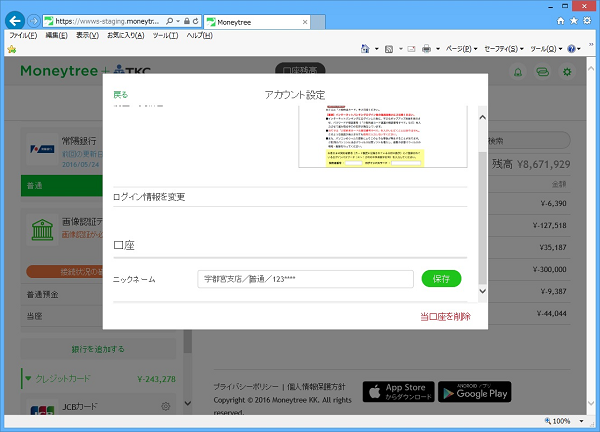Click the プライバシーポリシー link
600x432 pixels.
point(246,387)
